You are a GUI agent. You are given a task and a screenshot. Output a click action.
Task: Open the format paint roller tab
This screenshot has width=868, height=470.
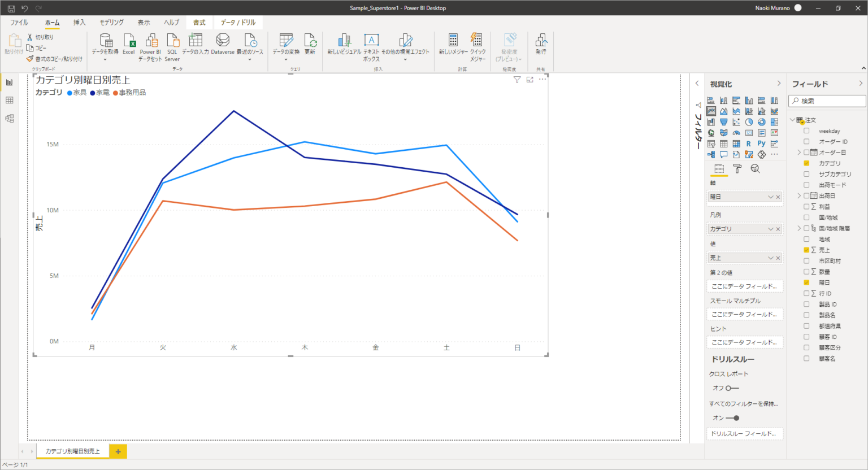[x=737, y=168]
